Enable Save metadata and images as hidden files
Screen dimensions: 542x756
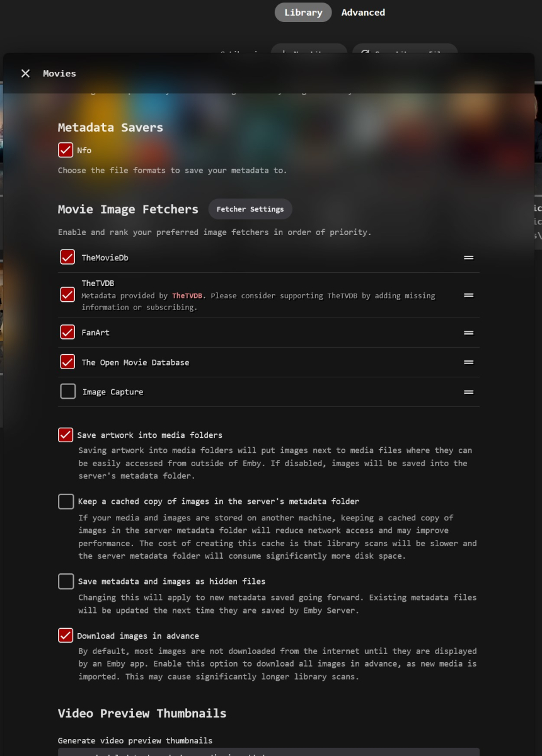coord(66,581)
